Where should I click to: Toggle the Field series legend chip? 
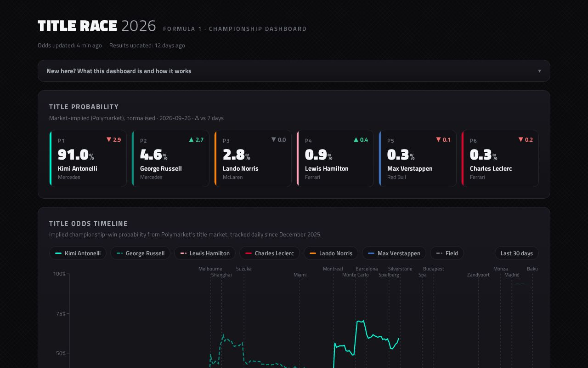[x=447, y=253]
